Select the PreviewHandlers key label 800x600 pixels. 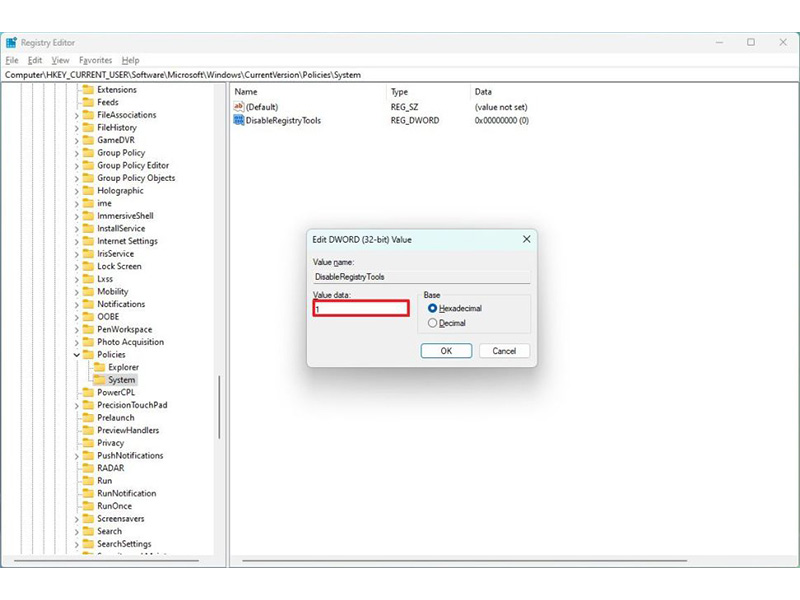click(128, 430)
